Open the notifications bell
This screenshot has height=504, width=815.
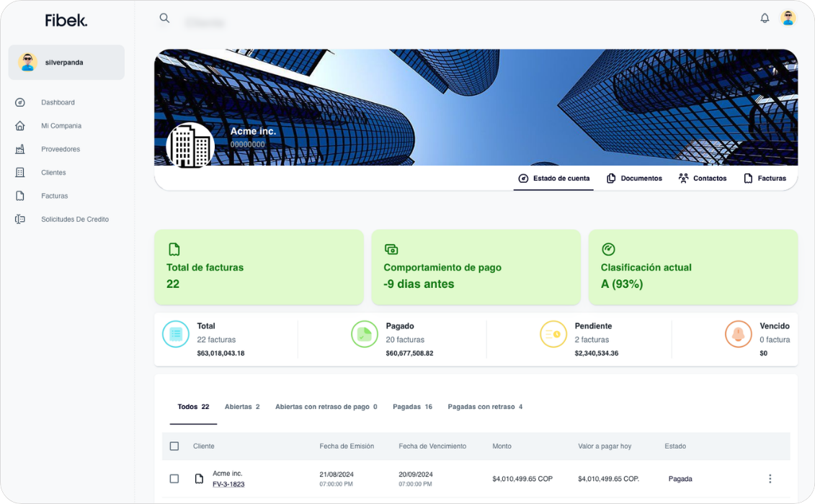tap(765, 18)
